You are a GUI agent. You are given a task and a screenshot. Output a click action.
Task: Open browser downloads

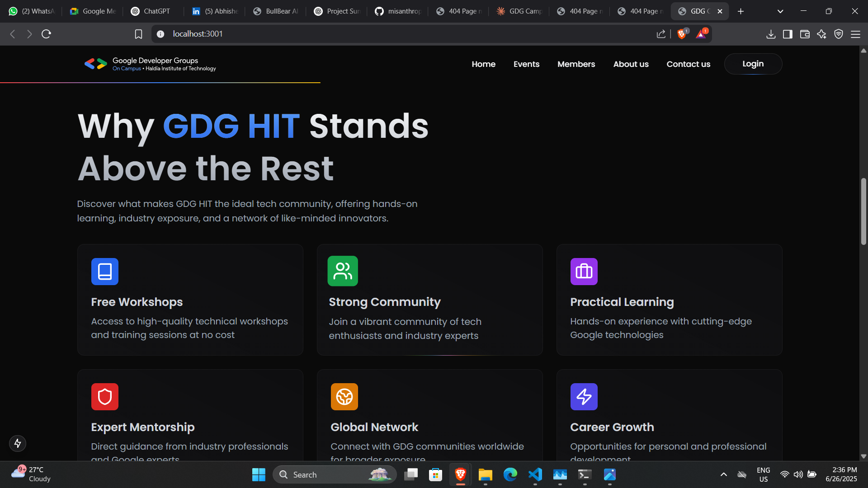click(771, 34)
